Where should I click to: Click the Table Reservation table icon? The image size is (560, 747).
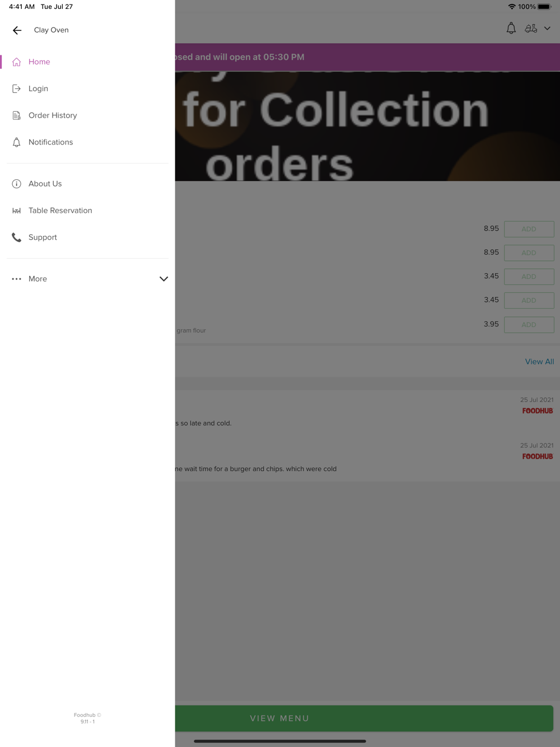tap(17, 211)
